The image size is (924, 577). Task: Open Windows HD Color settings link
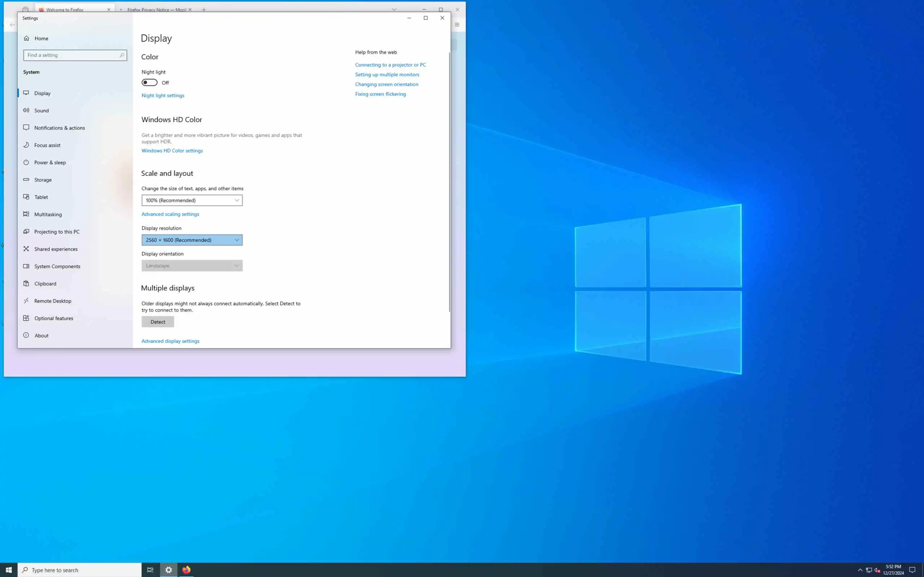(172, 151)
